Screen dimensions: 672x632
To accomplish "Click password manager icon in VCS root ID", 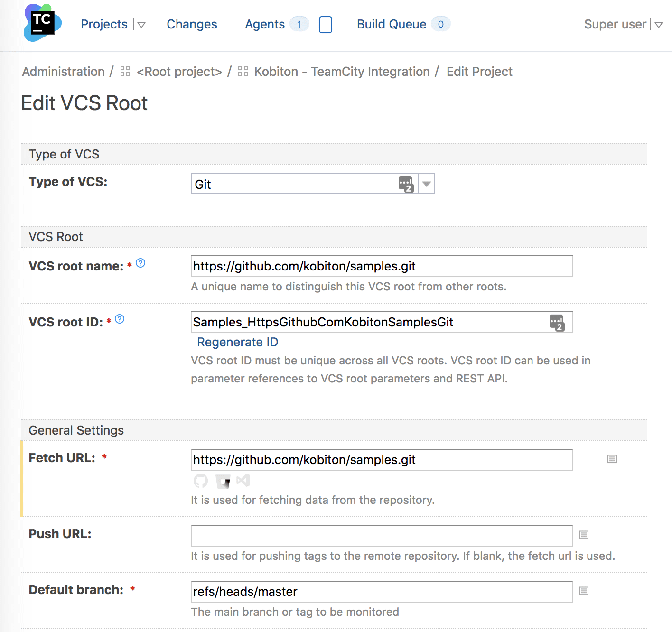I will [557, 323].
